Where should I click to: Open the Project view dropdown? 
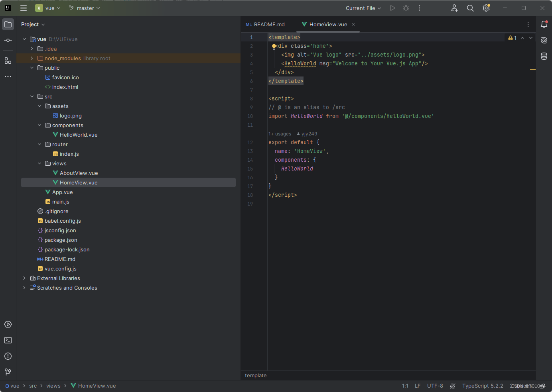click(33, 24)
